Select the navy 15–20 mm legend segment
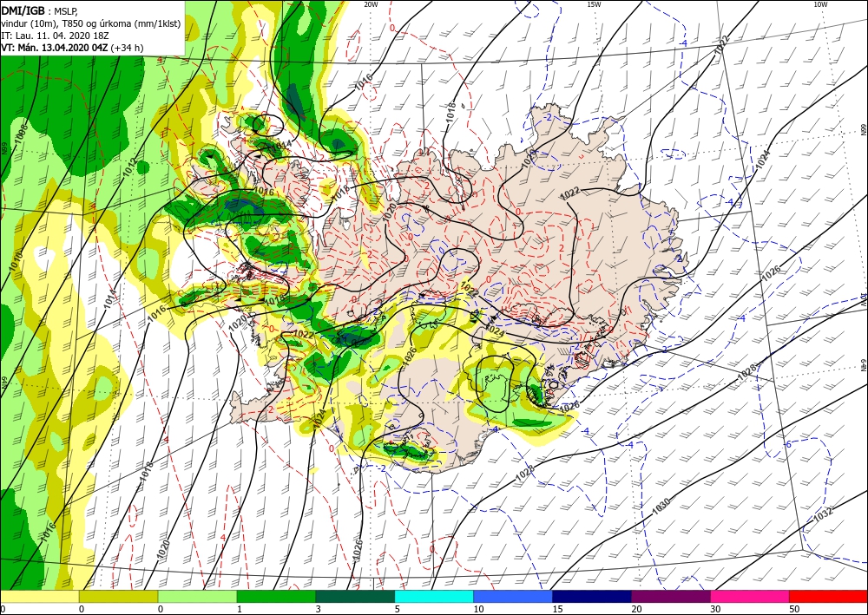 coord(592,597)
